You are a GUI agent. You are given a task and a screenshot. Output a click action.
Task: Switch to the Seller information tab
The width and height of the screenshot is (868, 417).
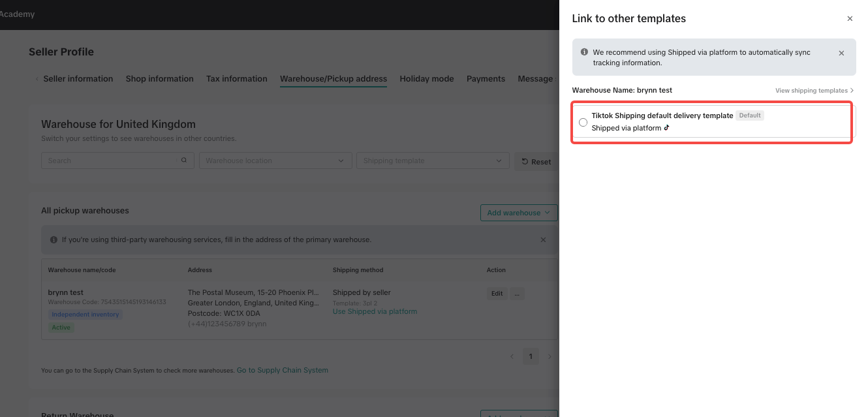[x=78, y=79]
